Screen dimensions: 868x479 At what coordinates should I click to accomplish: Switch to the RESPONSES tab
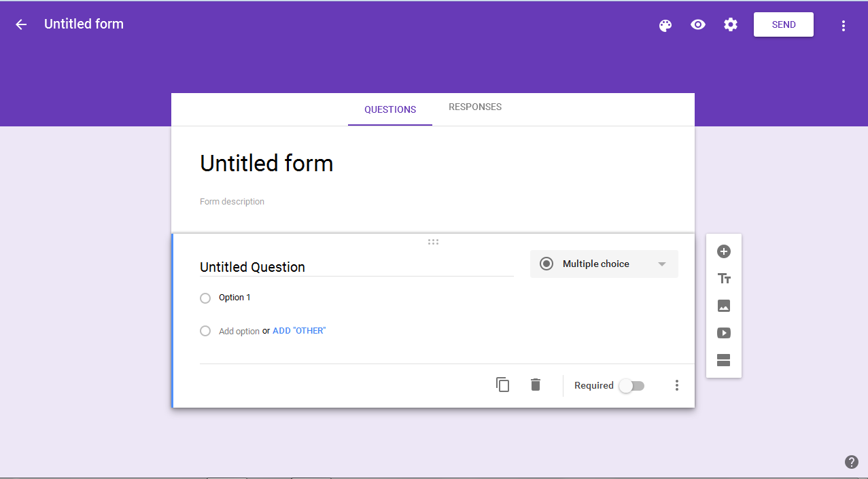(x=474, y=107)
